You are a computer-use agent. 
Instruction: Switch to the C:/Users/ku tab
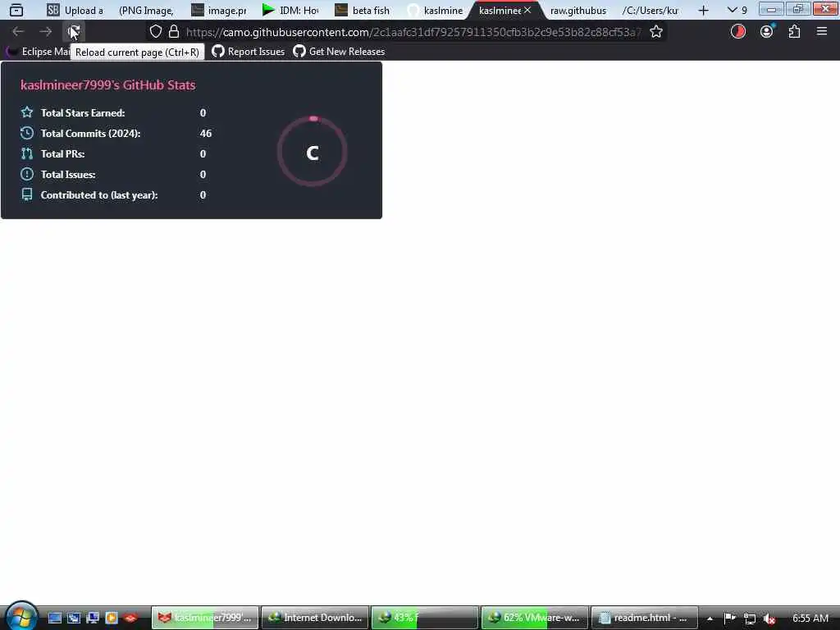pyautogui.click(x=650, y=10)
